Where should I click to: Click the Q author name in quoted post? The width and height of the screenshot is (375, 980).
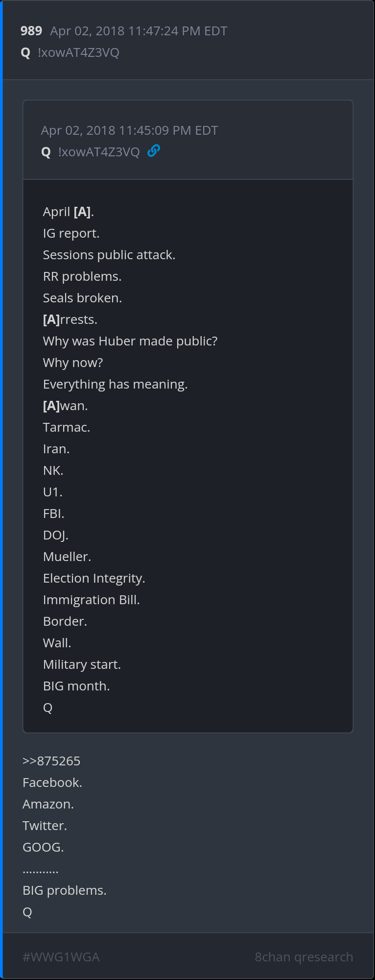46,152
